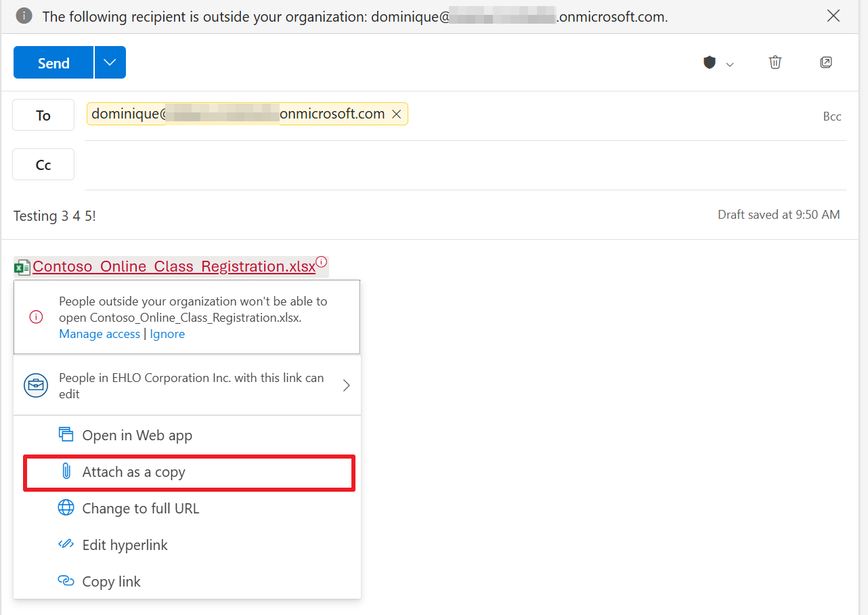Open the Send options dropdown arrow
The height and width of the screenshot is (615, 868).
[x=109, y=62]
